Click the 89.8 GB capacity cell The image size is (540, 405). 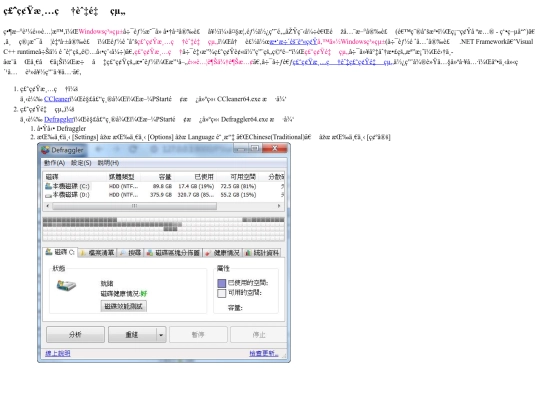pos(162,186)
